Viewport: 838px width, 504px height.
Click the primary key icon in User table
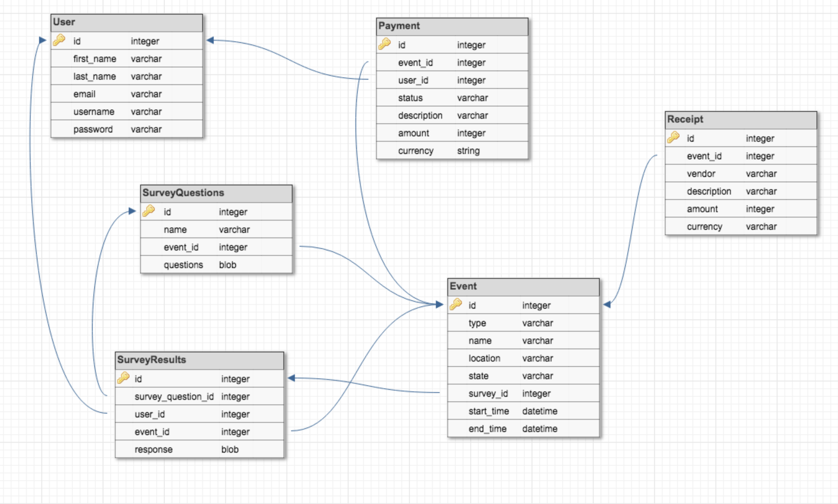pos(59,40)
